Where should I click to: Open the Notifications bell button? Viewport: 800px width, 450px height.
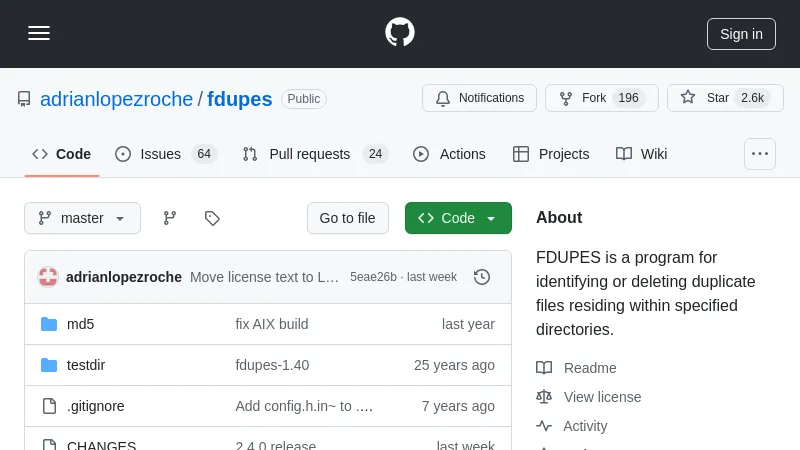tap(479, 98)
